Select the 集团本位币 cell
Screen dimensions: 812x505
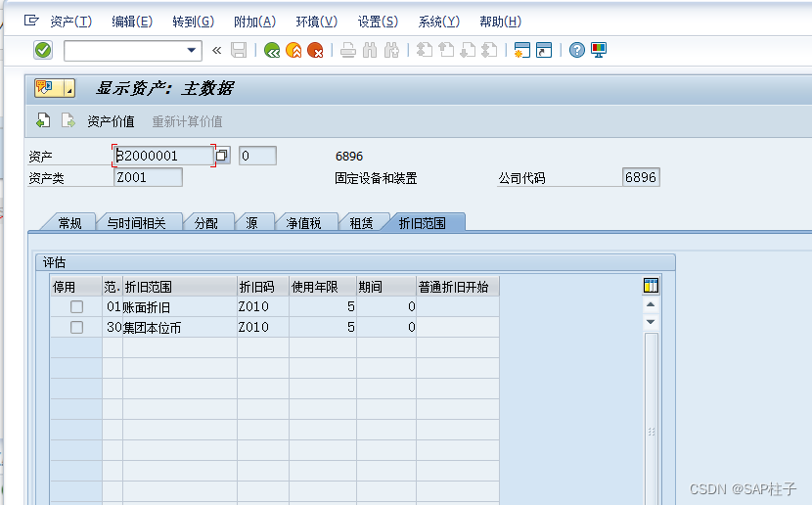click(x=180, y=328)
